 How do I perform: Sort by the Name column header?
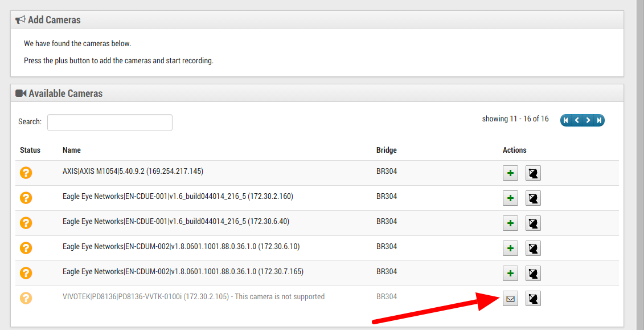[72, 150]
